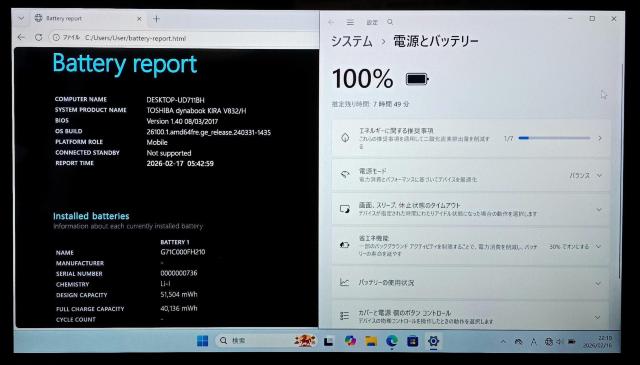Screen dimensions: 640x365
Task: Open the taskbar clock showing 22:10
Action: click(597, 342)
